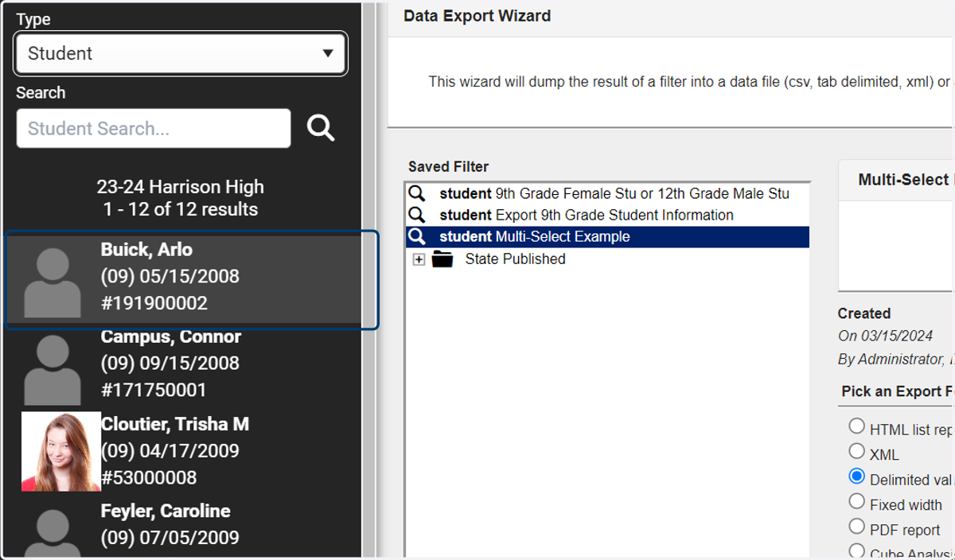Click magnifier icon of 9th Grade Female filter
Viewport: 955px width, 560px height.
[416, 193]
